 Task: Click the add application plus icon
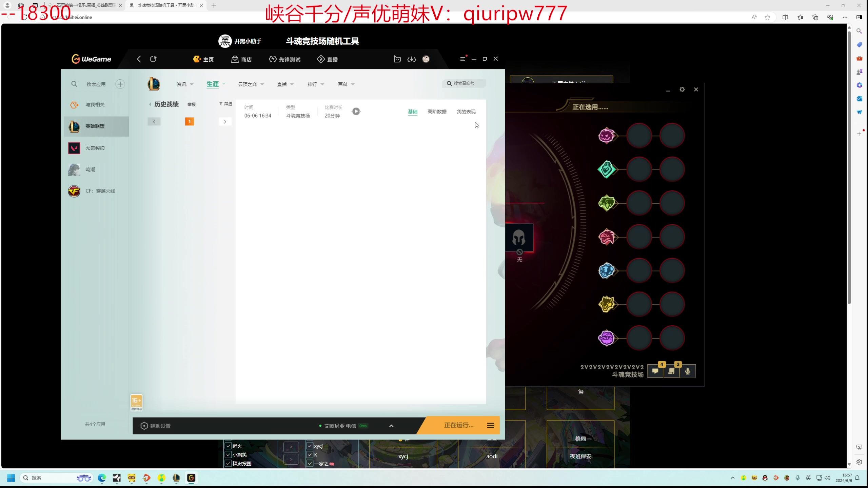pos(120,84)
